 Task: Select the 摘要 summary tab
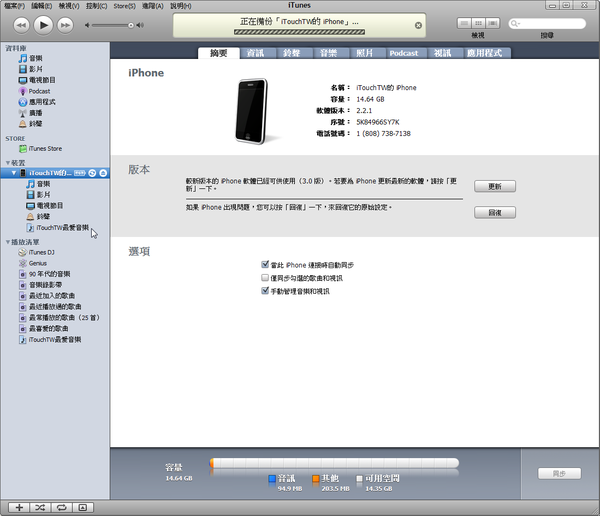tap(218, 53)
